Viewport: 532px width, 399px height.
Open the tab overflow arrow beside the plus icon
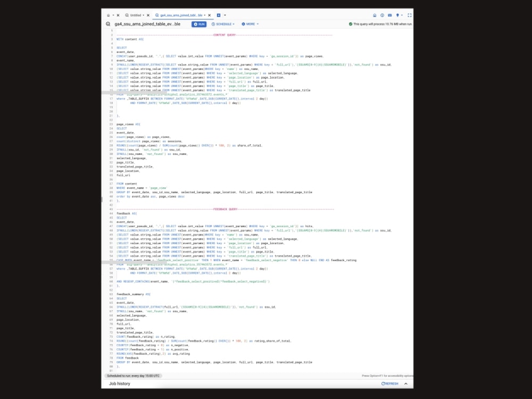point(225,15)
